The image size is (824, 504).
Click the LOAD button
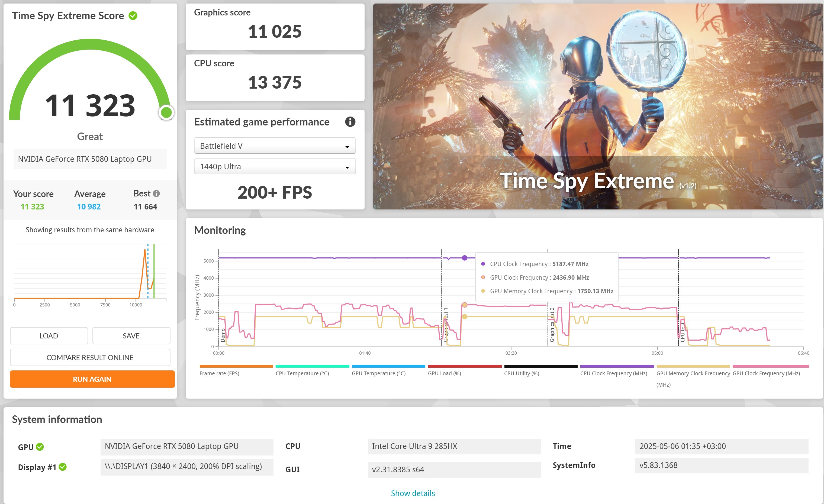coord(49,335)
